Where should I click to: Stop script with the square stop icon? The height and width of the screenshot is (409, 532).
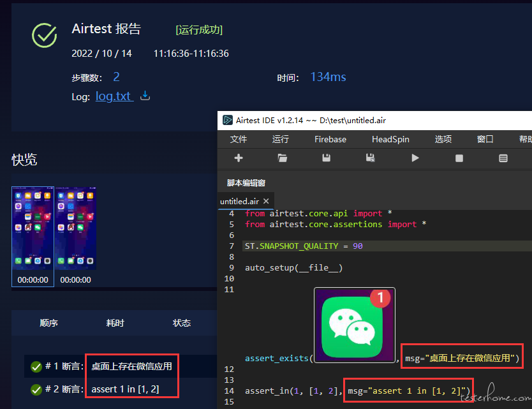[459, 158]
